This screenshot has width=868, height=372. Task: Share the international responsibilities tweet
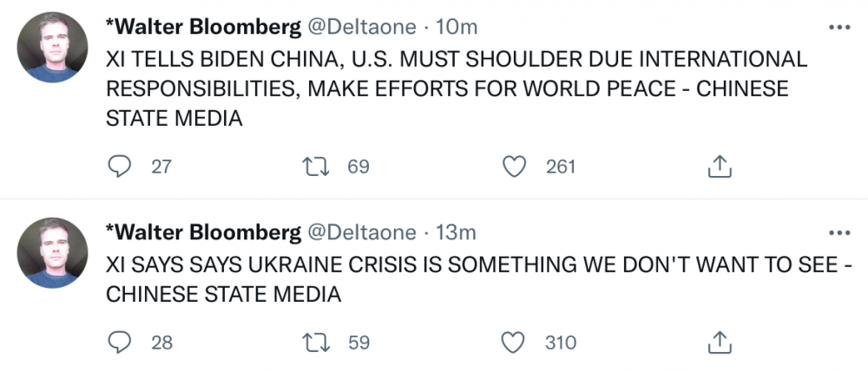[720, 166]
